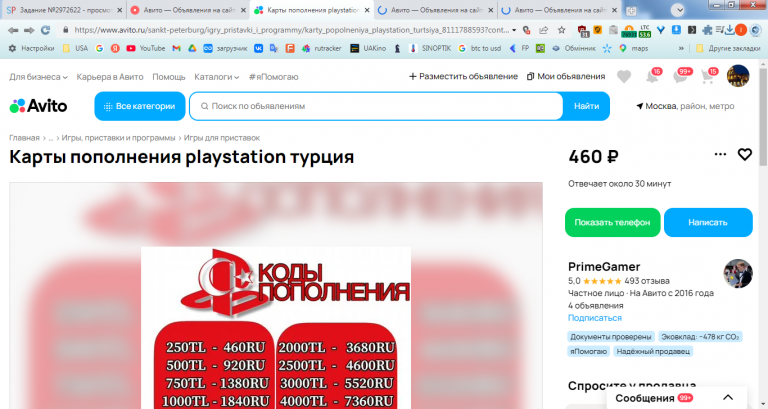Viewport: 768px width, 409px height.
Task: Open notifications bell icon
Action: (x=653, y=76)
